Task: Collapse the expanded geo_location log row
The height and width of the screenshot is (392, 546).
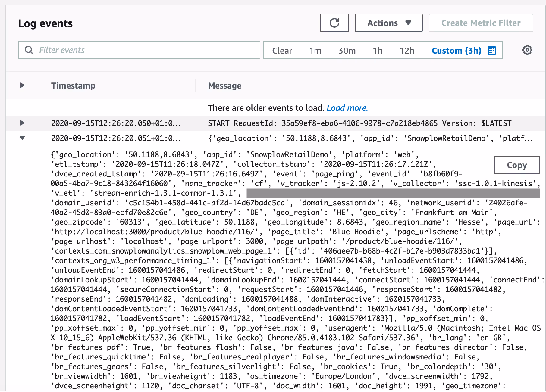Action: click(22, 138)
